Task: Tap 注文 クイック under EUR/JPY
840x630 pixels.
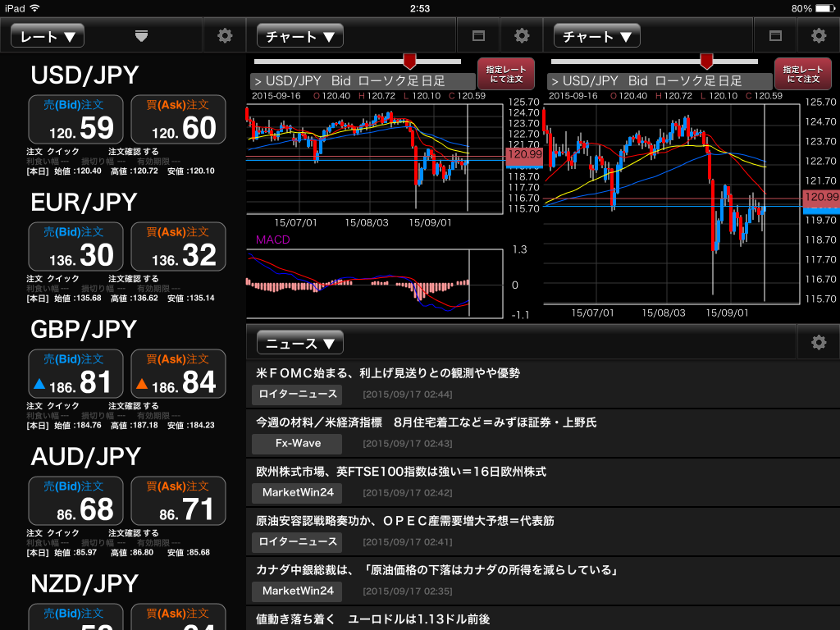Action: coord(52,279)
